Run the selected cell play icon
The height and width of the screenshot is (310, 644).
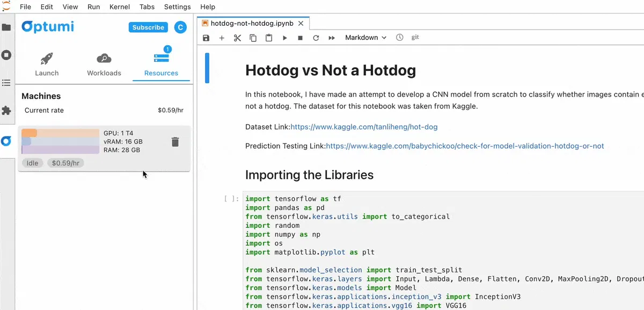285,38
